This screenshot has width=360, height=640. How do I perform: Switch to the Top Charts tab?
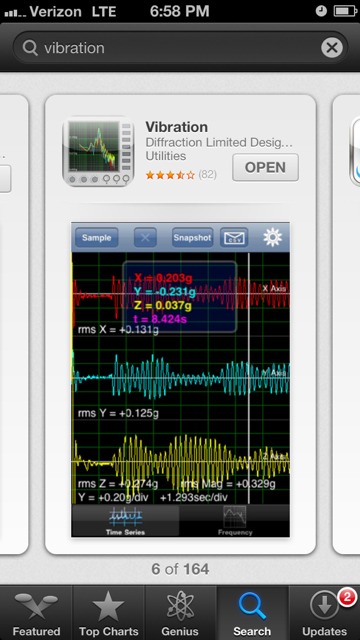108,613
